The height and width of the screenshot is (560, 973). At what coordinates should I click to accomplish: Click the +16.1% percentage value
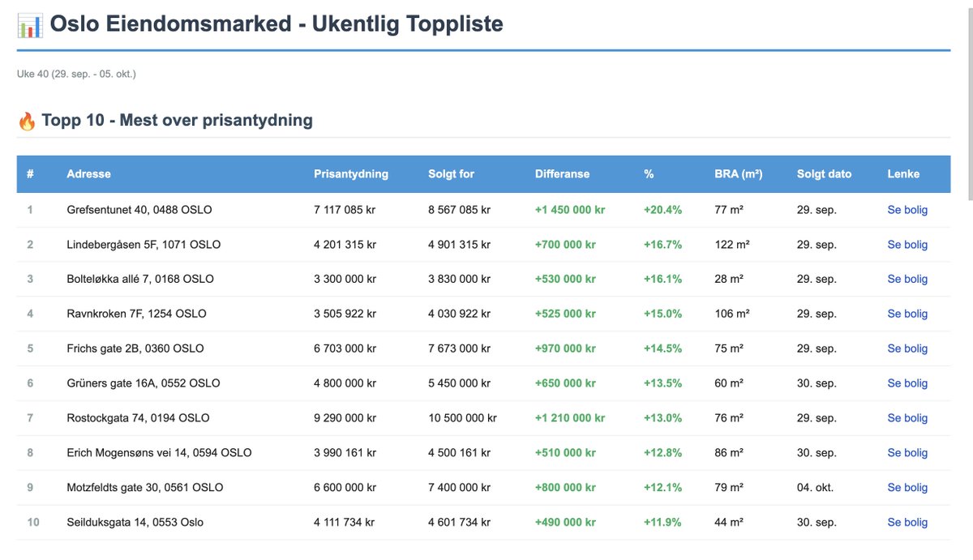pos(662,279)
